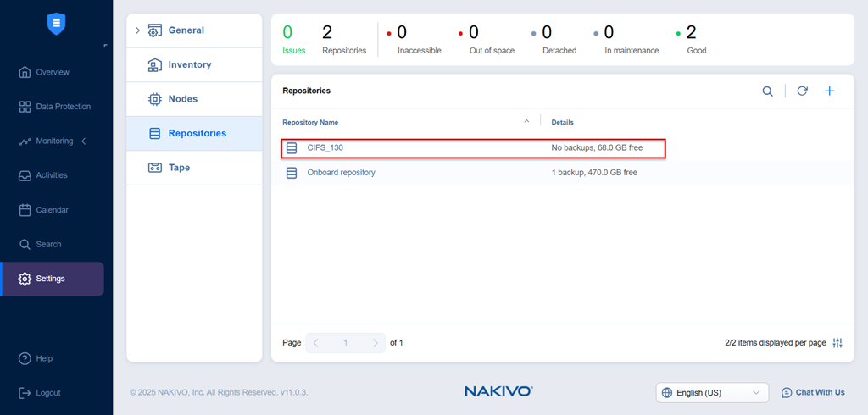This screenshot has height=415, width=868.
Task: Click the Logout arrow icon
Action: (25, 393)
